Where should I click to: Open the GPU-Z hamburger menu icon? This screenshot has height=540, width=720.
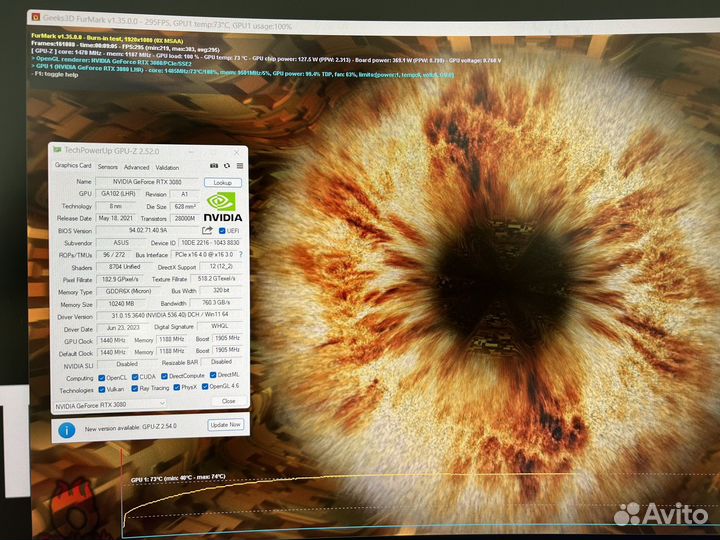pyautogui.click(x=240, y=166)
